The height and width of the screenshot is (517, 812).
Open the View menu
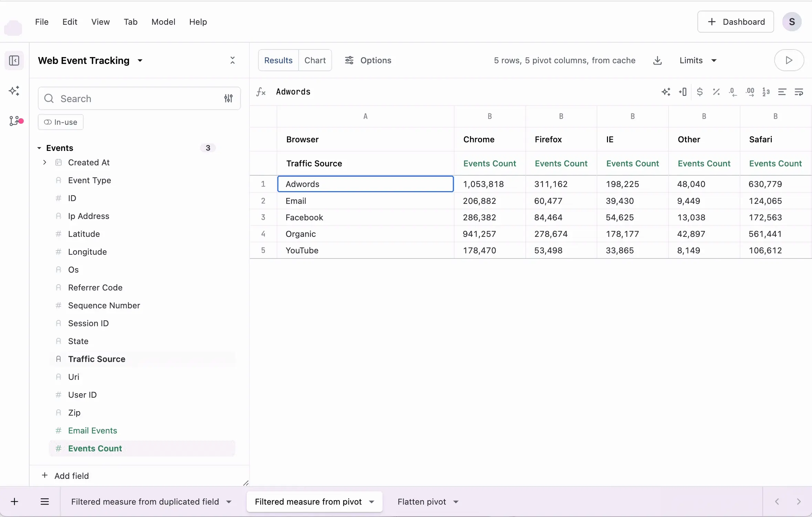click(100, 22)
